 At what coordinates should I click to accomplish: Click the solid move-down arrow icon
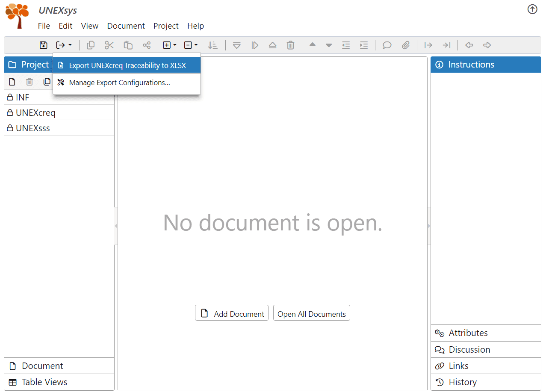click(x=329, y=45)
